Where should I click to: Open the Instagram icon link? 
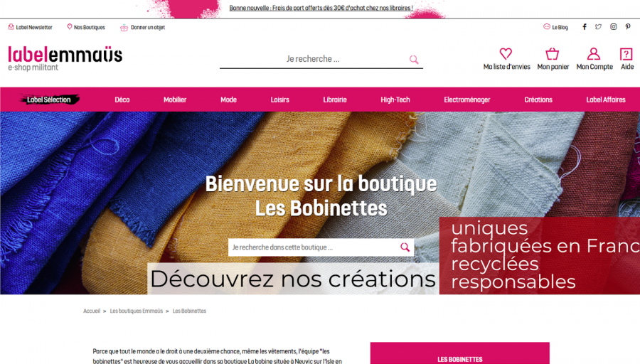tap(614, 27)
